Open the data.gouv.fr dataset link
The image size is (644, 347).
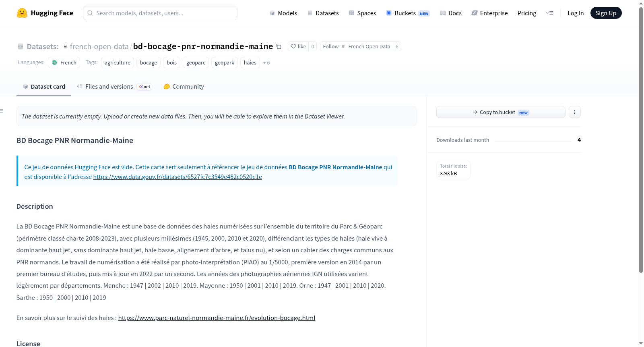click(178, 177)
